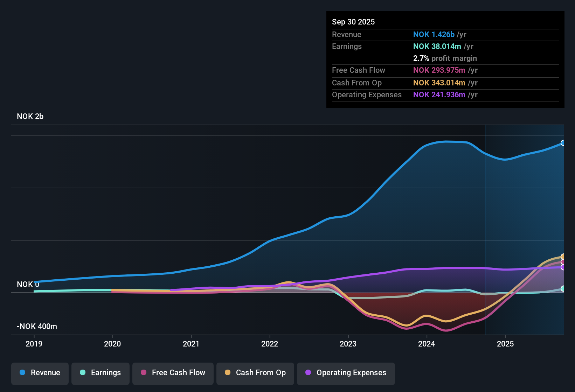
Task: Click the 2023 label on the timeline axis
Action: click(x=348, y=344)
